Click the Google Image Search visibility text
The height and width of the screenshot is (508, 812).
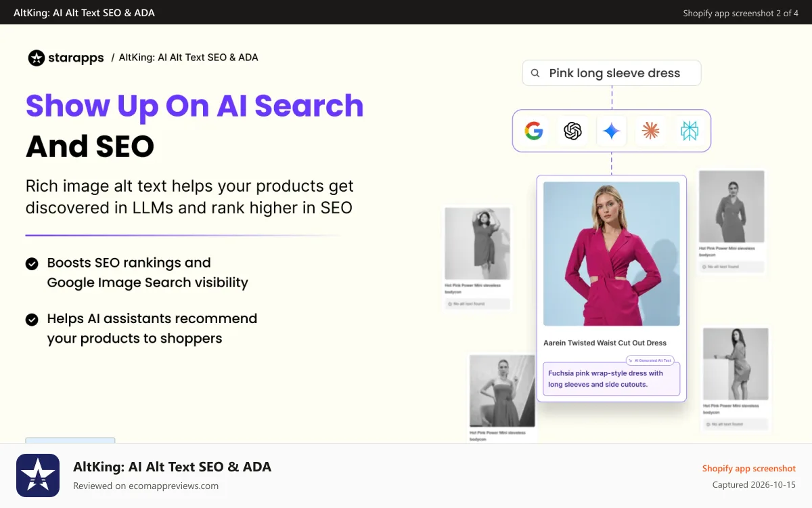click(148, 282)
